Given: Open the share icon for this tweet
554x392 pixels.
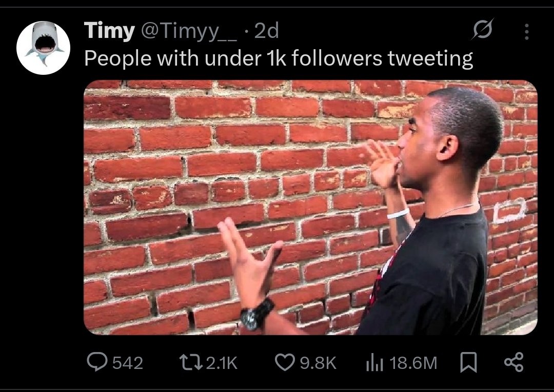Looking at the screenshot, I should tap(513, 363).
